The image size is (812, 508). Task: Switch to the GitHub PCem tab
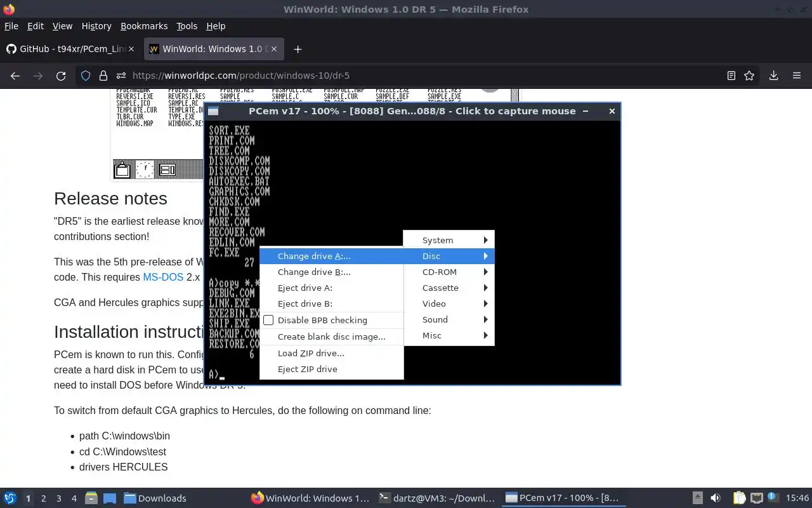pyautogui.click(x=71, y=49)
